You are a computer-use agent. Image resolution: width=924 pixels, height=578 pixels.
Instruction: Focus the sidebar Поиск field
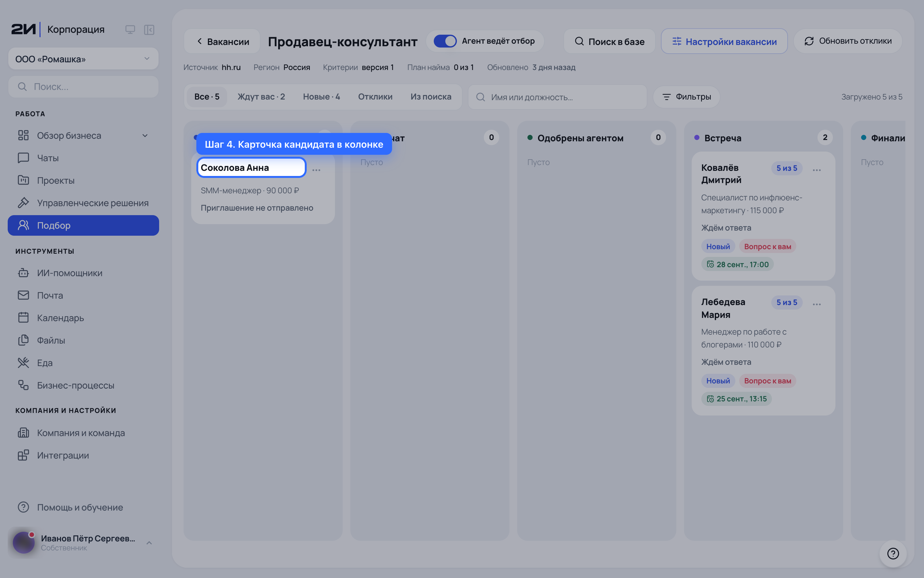83,87
